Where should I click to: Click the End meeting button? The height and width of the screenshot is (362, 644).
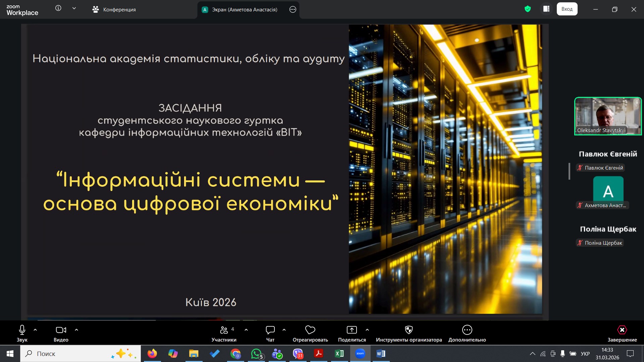[x=622, y=330]
